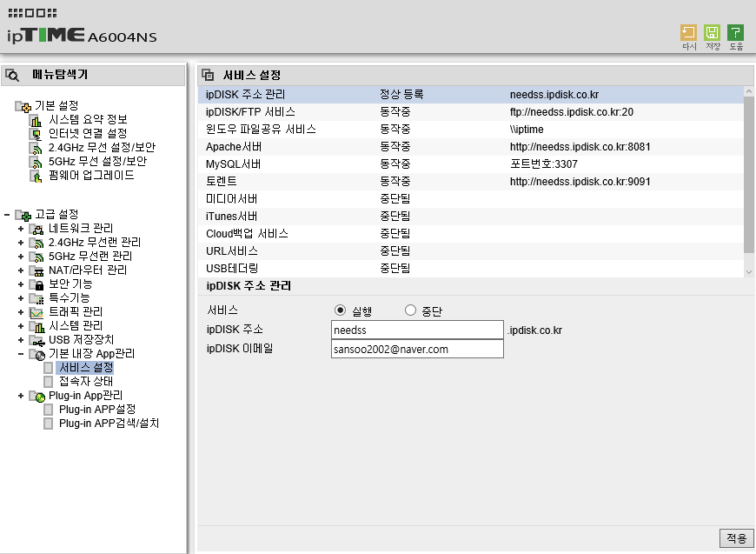The height and width of the screenshot is (554, 756).
Task: Open the 도움 help icon
Action: pyautogui.click(x=735, y=33)
